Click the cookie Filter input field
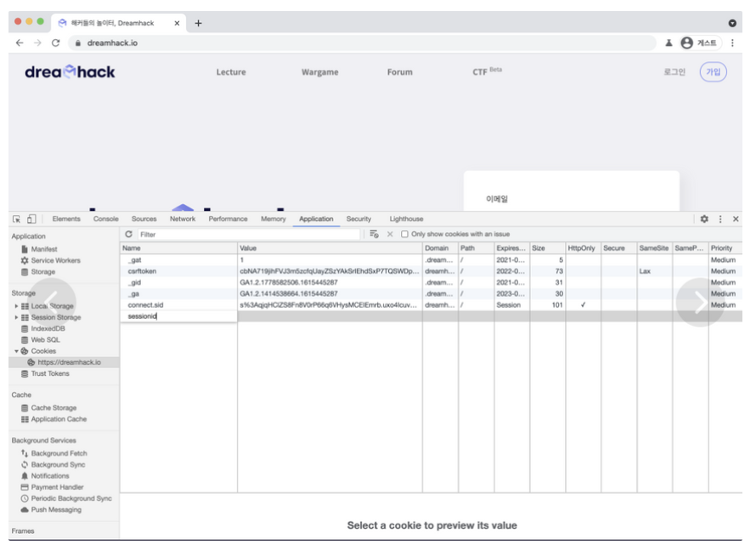 249,235
